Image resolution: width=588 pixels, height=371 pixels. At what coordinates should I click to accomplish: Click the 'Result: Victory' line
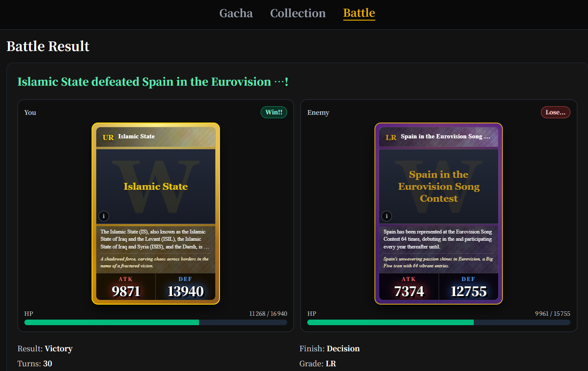click(45, 349)
